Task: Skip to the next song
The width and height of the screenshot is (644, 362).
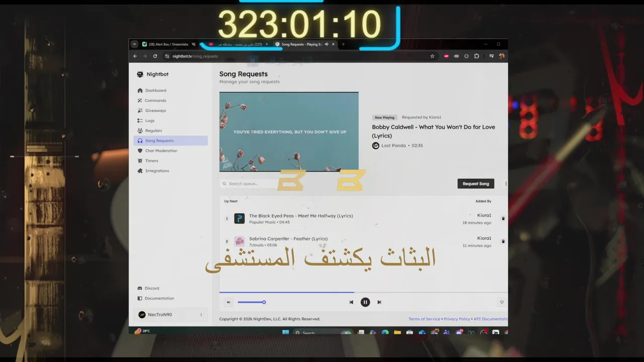Action: tap(379, 302)
